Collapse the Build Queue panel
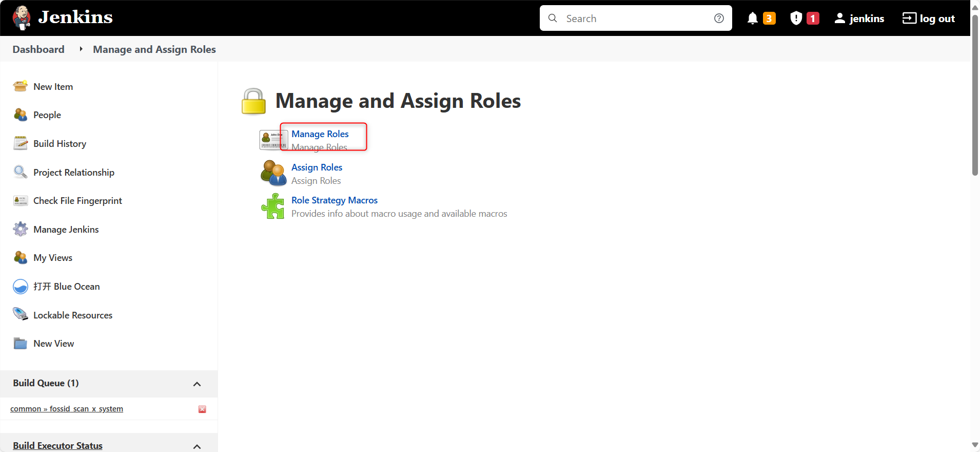 coord(197,384)
